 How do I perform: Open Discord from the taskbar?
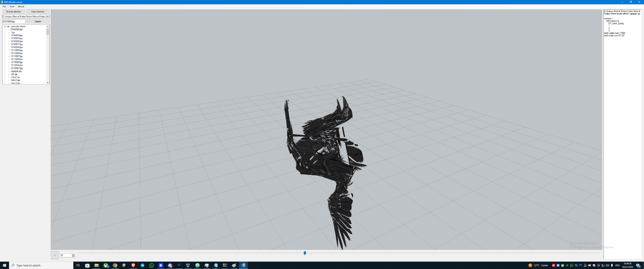click(170, 265)
